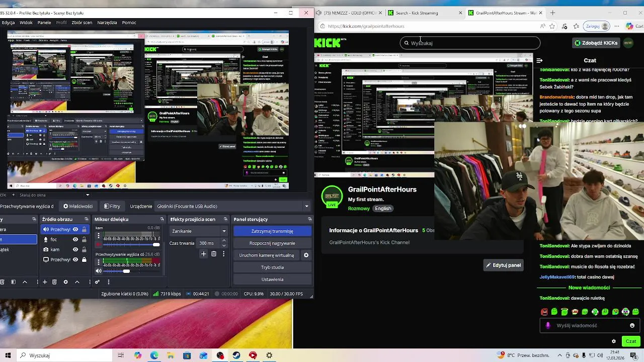Collapse the Czat panel icon
This screenshot has width=644, height=362.
(x=539, y=60)
